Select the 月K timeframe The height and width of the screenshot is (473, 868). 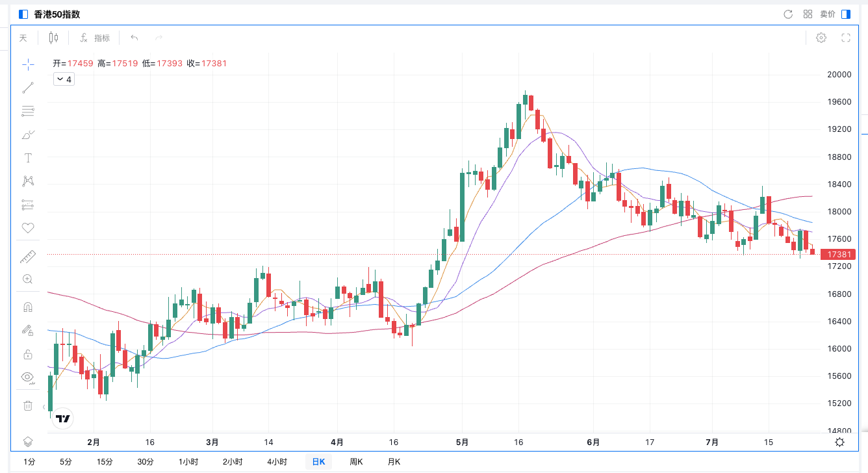(x=394, y=462)
